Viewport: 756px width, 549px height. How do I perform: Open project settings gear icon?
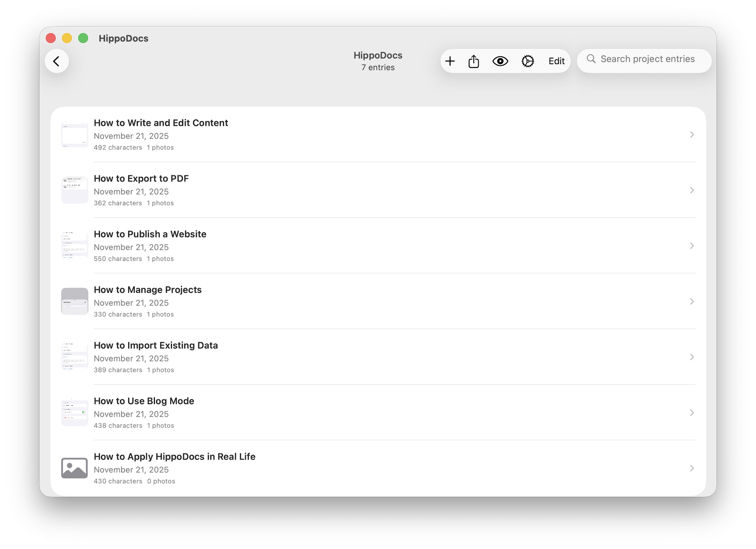point(527,61)
